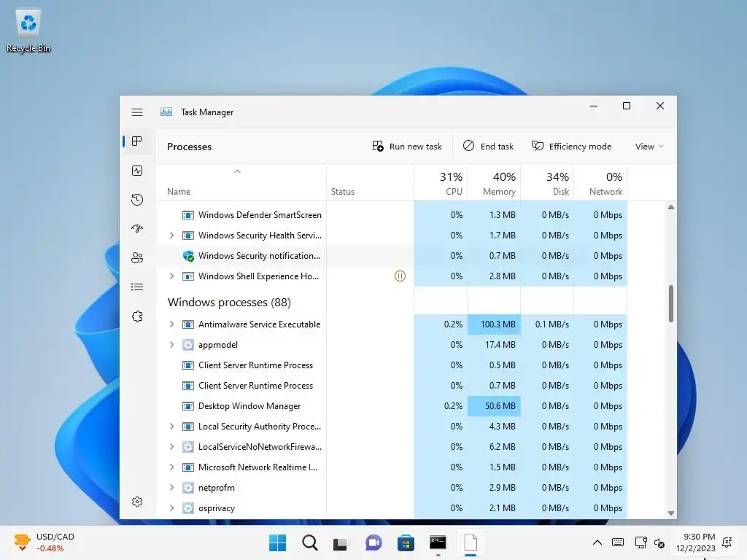Click the Desktop Window Manager process icon
The height and width of the screenshot is (560, 747).
pyautogui.click(x=188, y=406)
